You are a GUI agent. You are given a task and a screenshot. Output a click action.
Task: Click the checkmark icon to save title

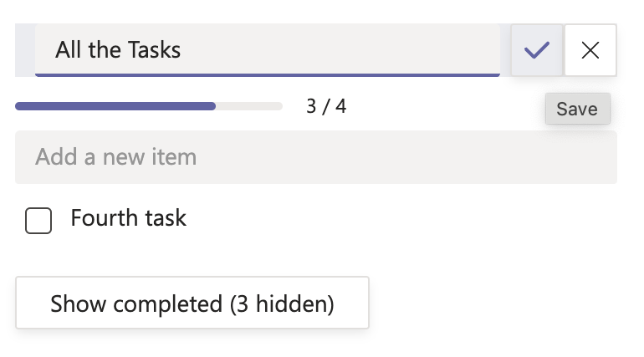click(537, 50)
